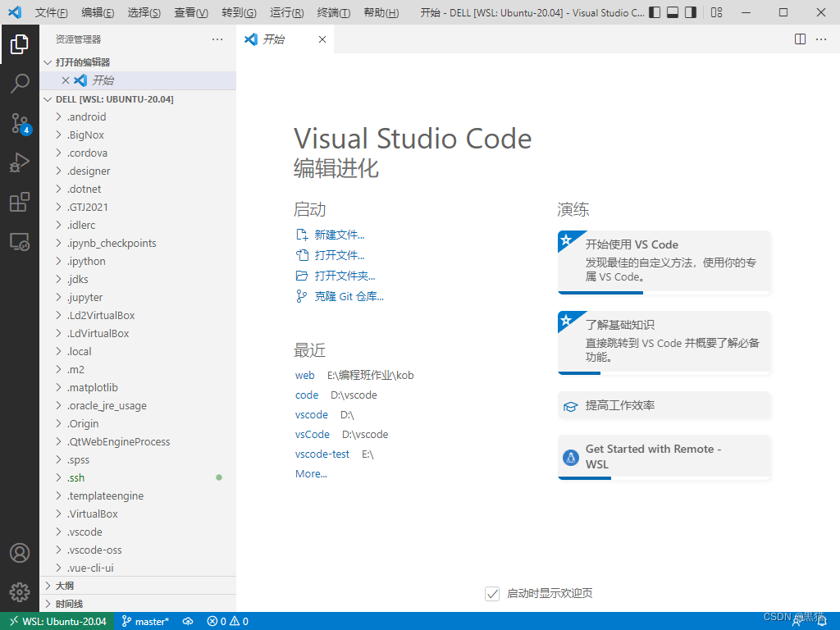The image size is (840, 630).
Task: Open the 提高工作效率 walkthrough
Action: click(664, 405)
